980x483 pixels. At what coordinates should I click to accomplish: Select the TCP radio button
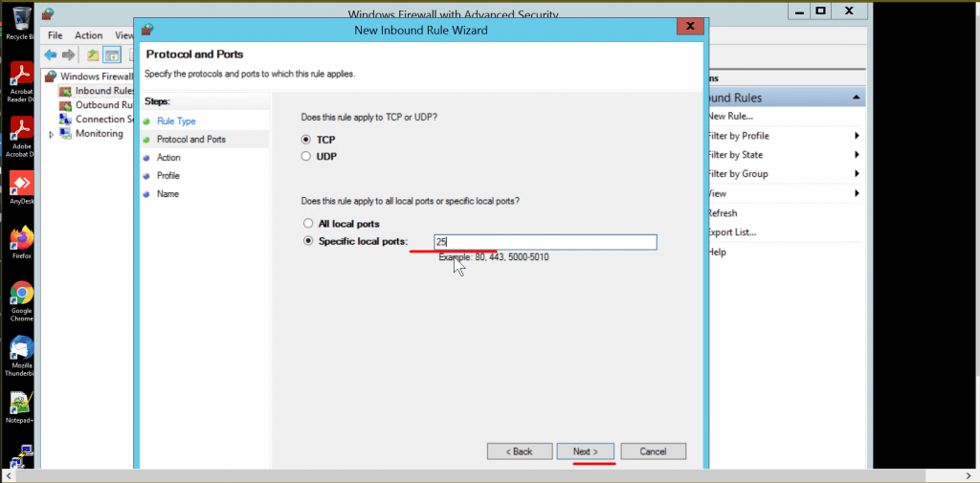[307, 140]
